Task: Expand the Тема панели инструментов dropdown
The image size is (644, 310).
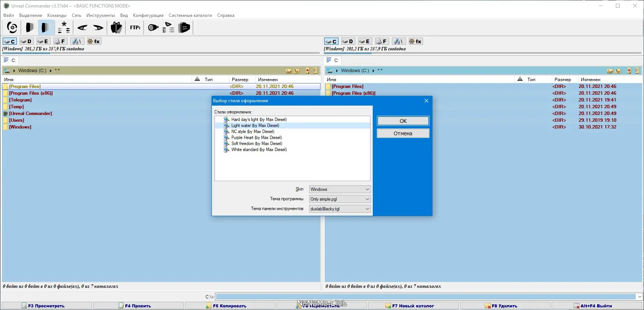Action: (x=367, y=209)
